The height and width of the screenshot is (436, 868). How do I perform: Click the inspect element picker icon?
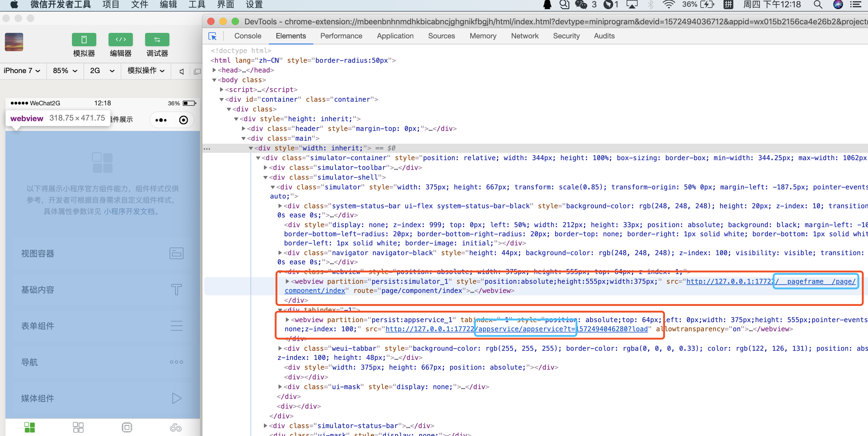213,36
